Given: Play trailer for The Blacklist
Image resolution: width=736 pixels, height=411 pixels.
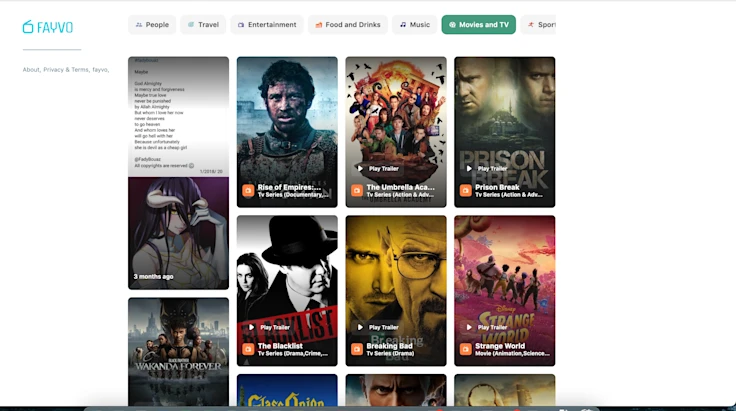Looking at the screenshot, I should [x=269, y=327].
